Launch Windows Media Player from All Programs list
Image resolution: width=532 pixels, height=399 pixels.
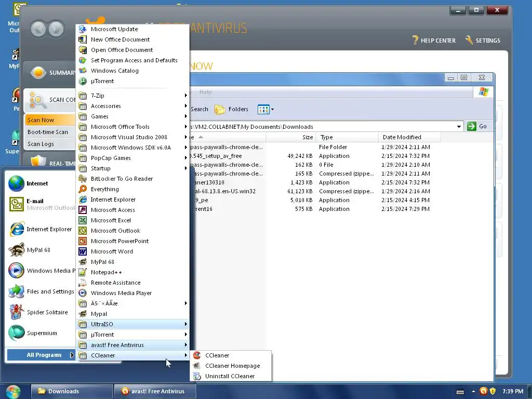tap(132, 293)
